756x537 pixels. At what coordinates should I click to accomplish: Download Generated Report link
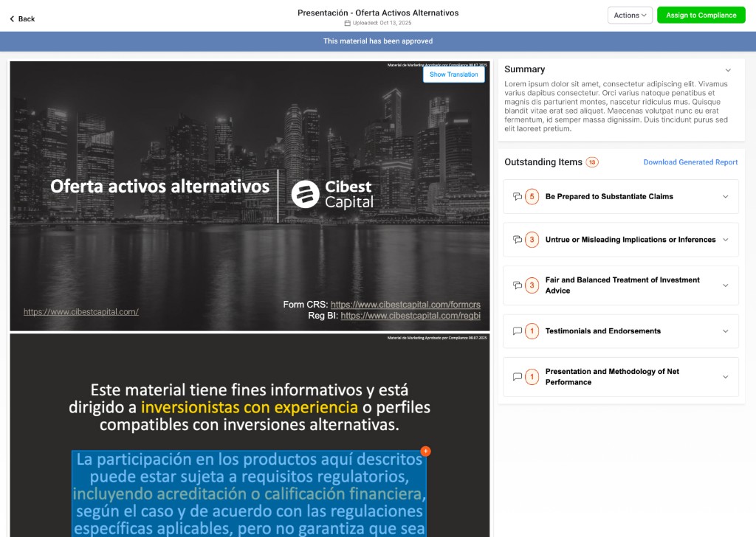pos(690,162)
